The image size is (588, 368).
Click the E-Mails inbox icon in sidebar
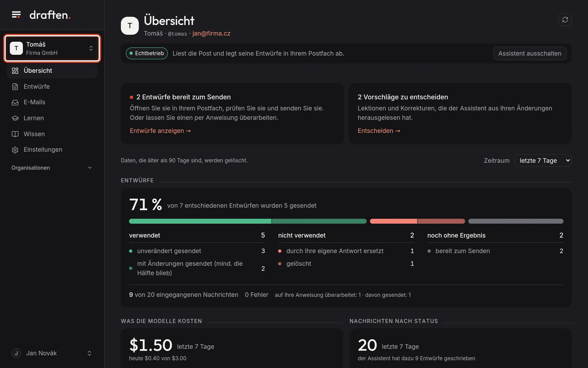point(15,102)
